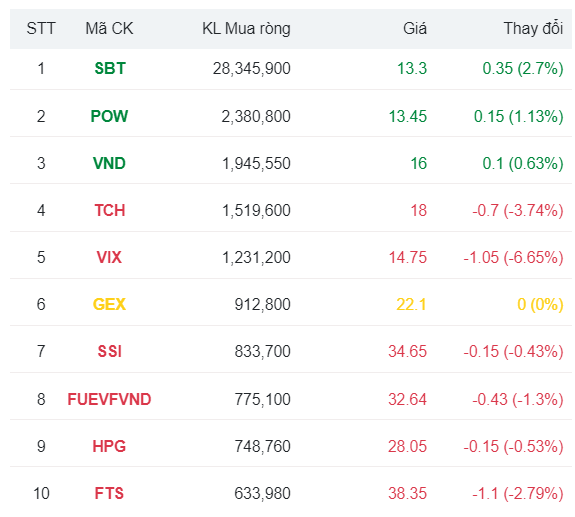Open the POW stock code link
575x517 pixels.
coord(109,116)
